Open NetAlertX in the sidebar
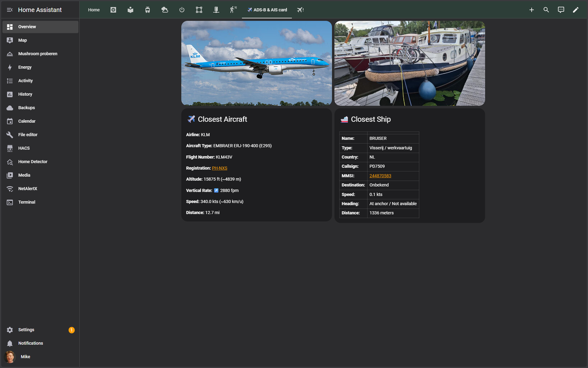 coord(40,189)
